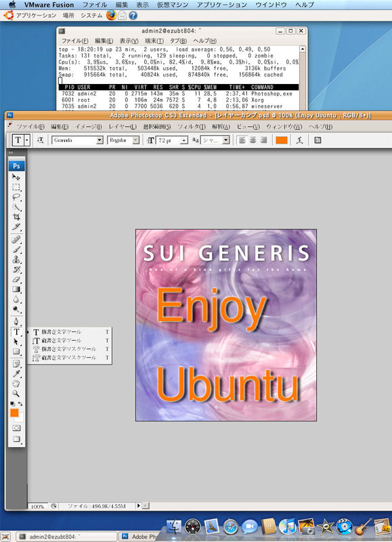The height and width of the screenshot is (542, 392).
Task: Right align the text
Action: coord(263,140)
